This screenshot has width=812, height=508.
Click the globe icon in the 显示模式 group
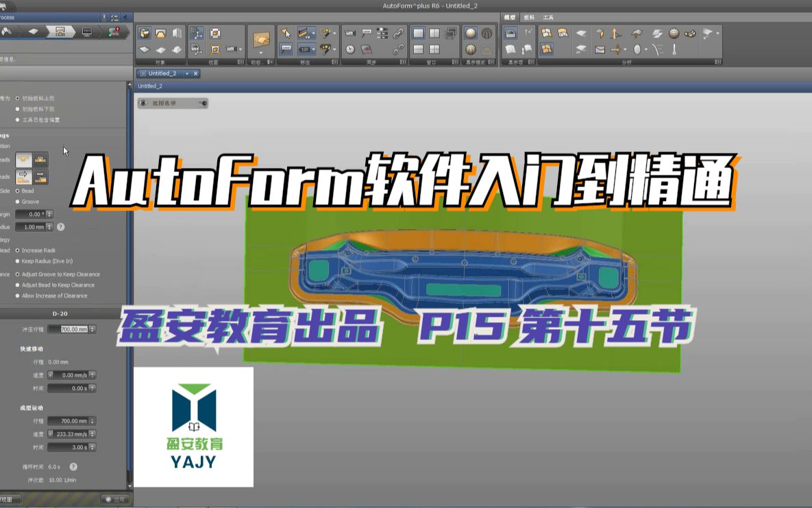tap(487, 34)
